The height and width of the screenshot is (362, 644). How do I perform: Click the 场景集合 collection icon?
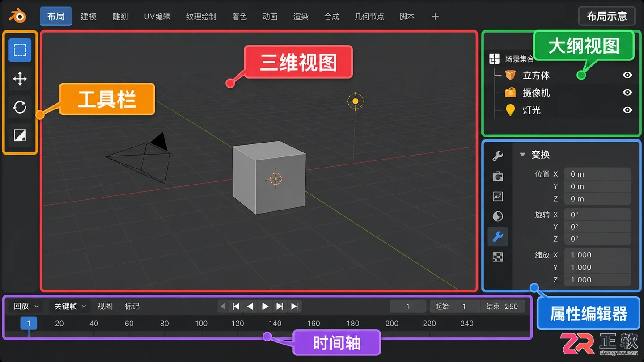click(494, 59)
